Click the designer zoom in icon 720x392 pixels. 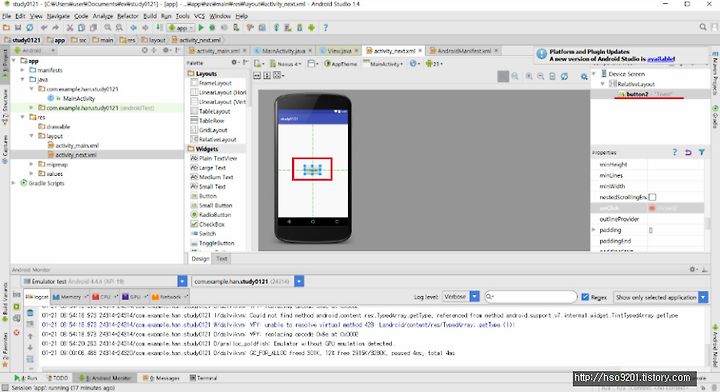(529, 77)
